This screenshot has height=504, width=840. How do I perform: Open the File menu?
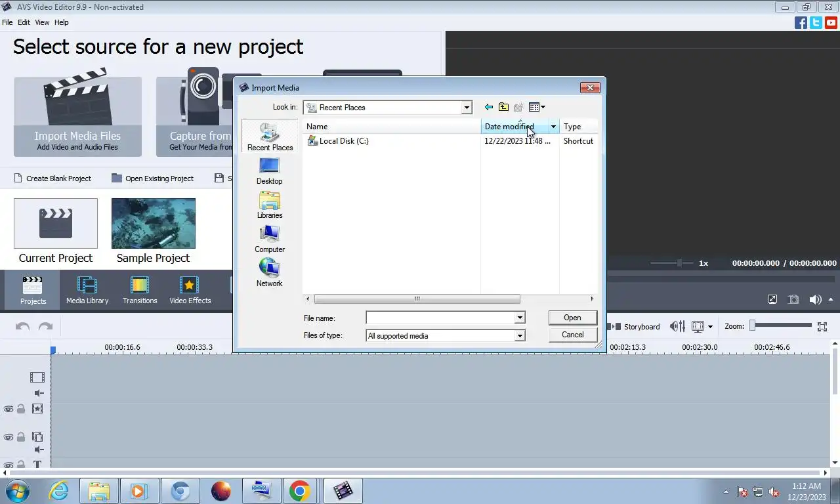[x=7, y=22]
